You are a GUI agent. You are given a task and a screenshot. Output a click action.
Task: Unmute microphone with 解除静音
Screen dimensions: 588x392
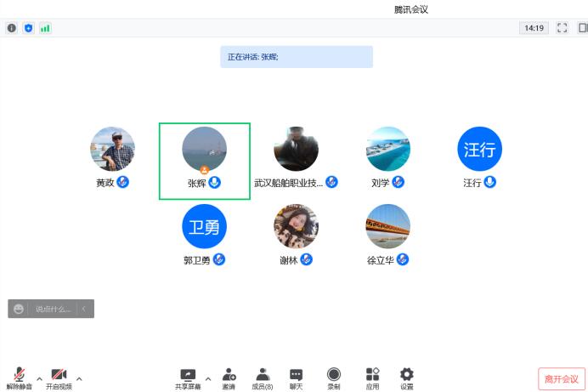pyautogui.click(x=20, y=379)
